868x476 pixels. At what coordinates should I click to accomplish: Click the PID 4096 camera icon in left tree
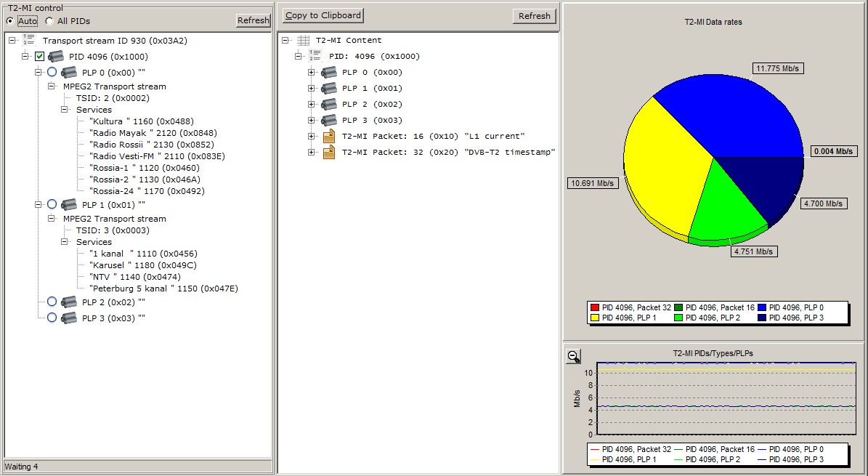click(x=56, y=56)
